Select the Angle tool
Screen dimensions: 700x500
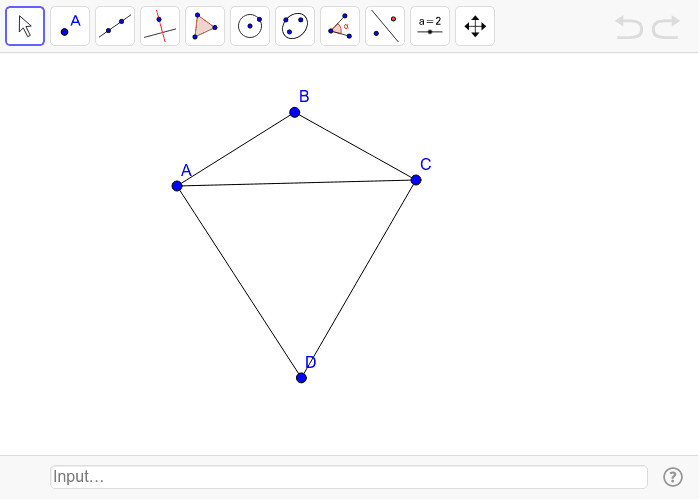[x=340, y=26]
